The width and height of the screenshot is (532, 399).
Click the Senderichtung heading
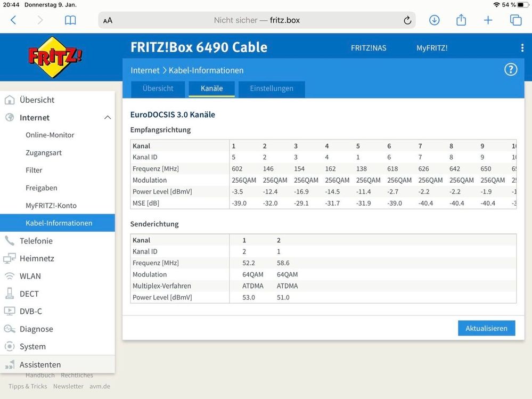(154, 224)
